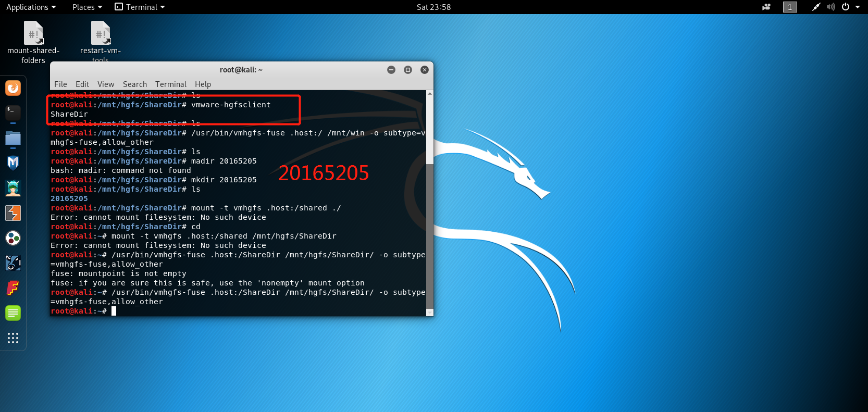Image resolution: width=868 pixels, height=412 pixels.
Task: Open the Search menu in terminal
Action: point(135,84)
